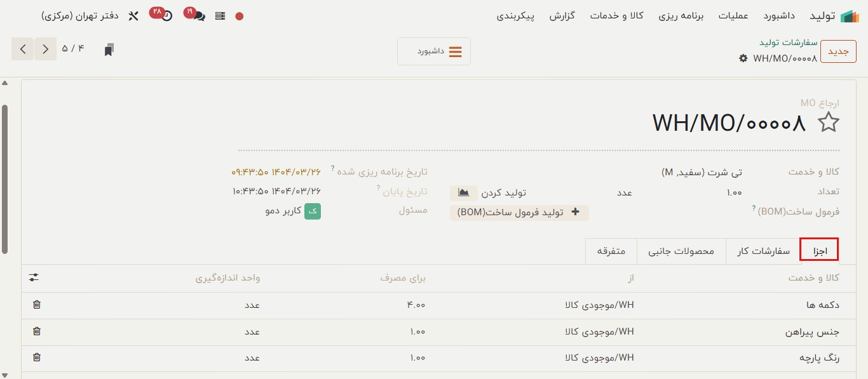868x379 pixels.
Task: Go to the next record with right chevron
Action: pyautogui.click(x=45, y=49)
